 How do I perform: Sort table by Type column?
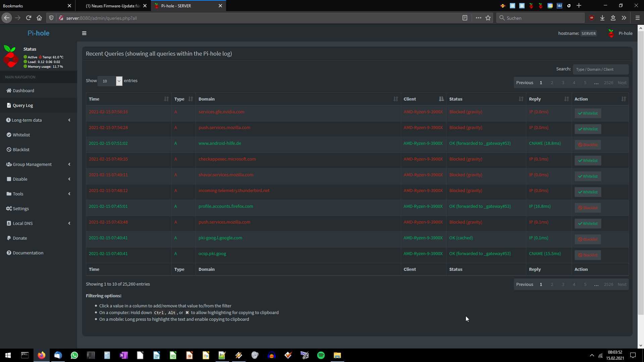click(183, 99)
